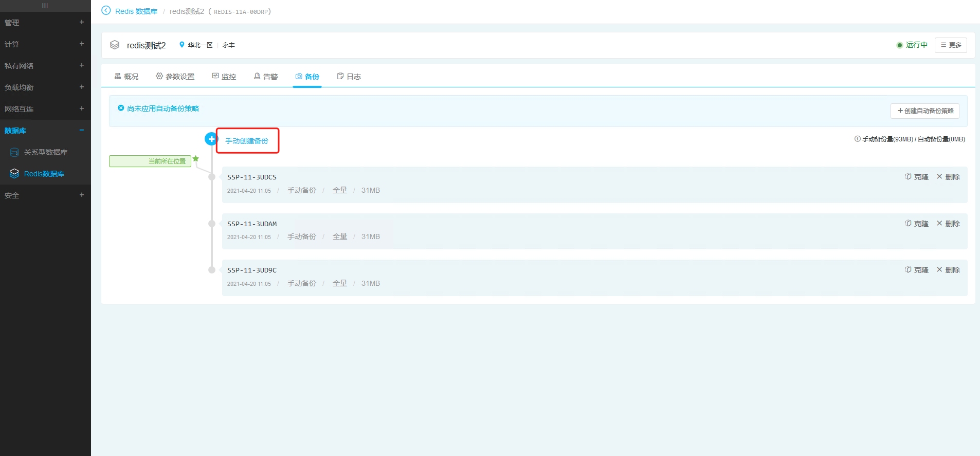980x456 pixels.
Task: Click the collapse sidebar icon at top
Action: coord(45,6)
